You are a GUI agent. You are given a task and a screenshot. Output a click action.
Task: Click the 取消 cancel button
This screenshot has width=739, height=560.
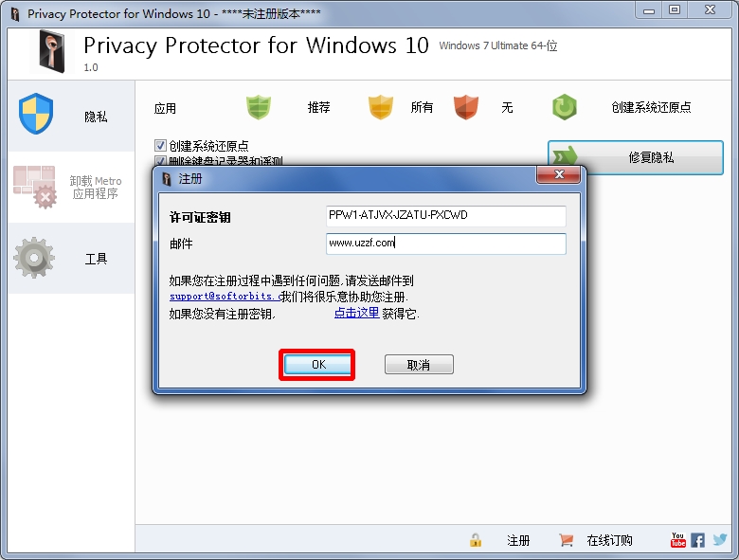tap(419, 365)
